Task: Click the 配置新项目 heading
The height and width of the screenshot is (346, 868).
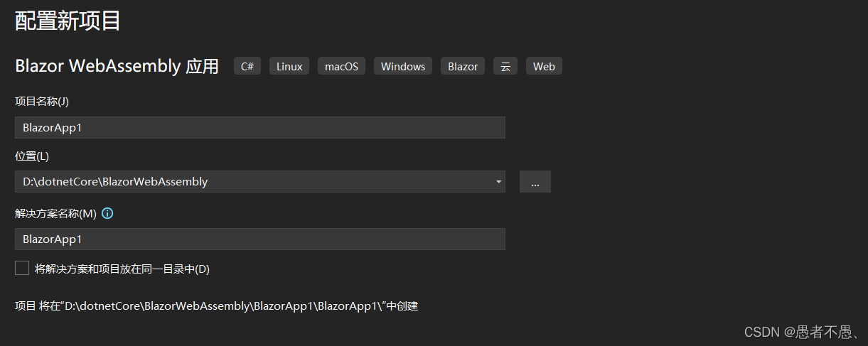Action: (68, 21)
